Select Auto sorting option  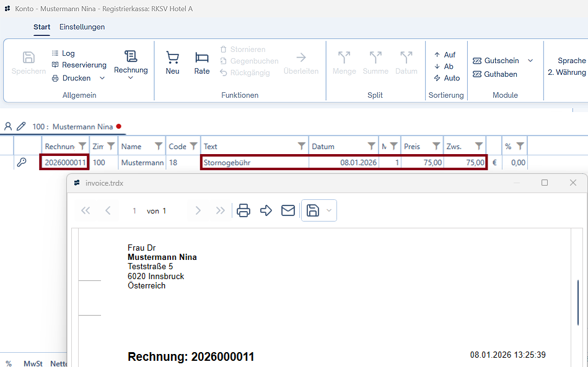447,78
